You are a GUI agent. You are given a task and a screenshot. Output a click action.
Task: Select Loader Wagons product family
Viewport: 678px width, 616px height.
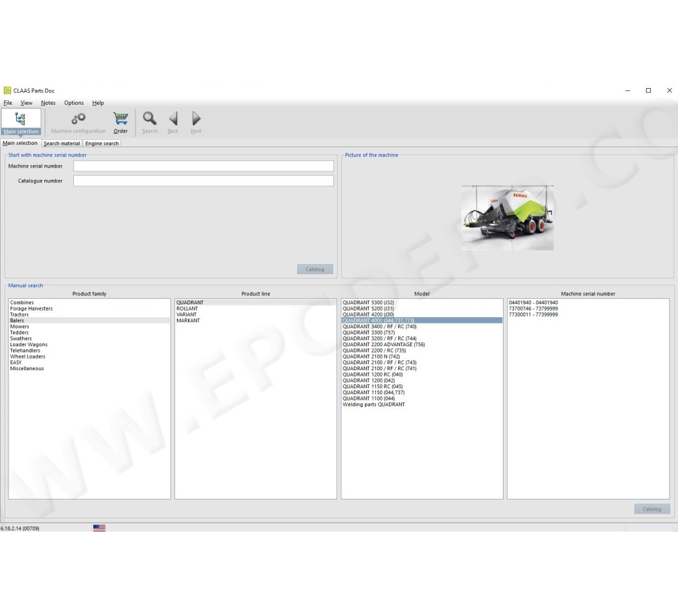pyautogui.click(x=89, y=344)
